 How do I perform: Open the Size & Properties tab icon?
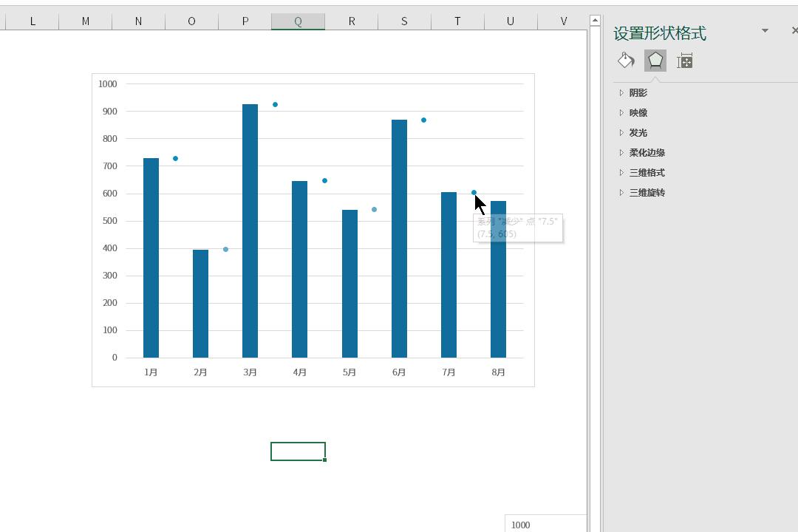685,61
